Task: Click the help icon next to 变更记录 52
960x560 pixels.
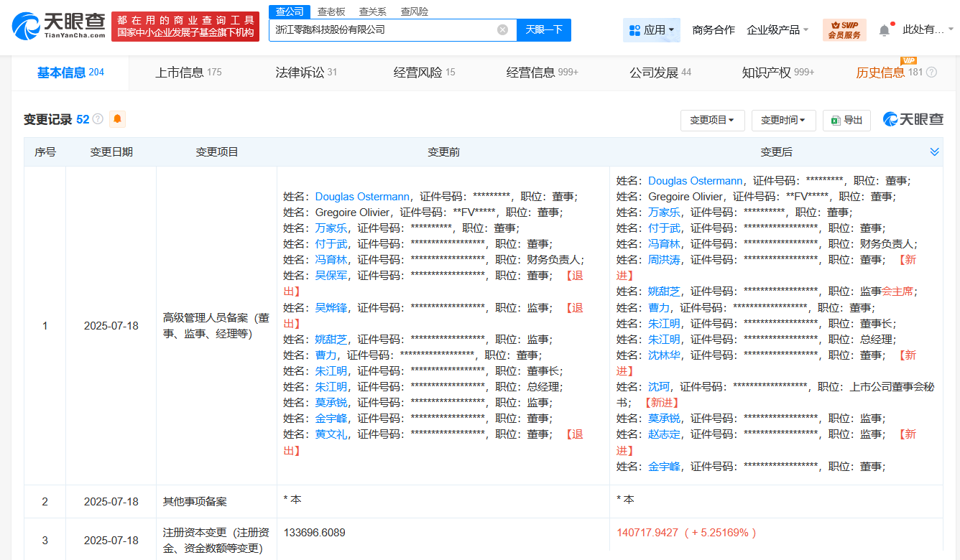Action: click(98, 119)
